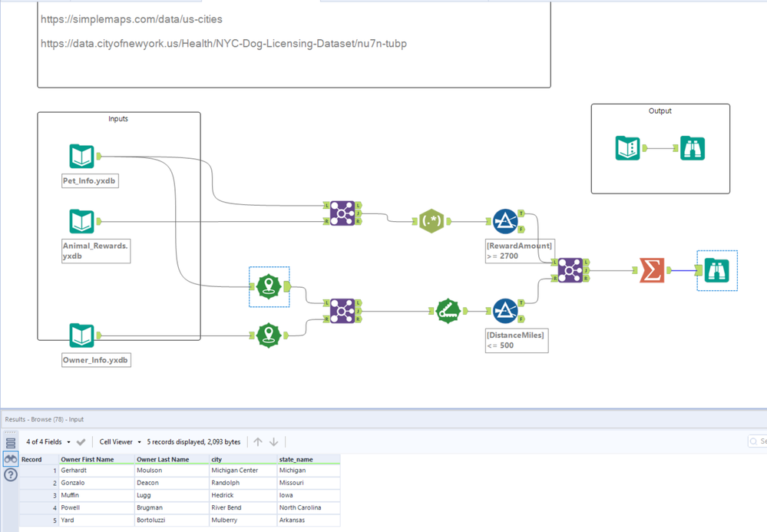This screenshot has height=532, width=767.
Task: Select the Browse tool in Output container
Action: pos(693,147)
